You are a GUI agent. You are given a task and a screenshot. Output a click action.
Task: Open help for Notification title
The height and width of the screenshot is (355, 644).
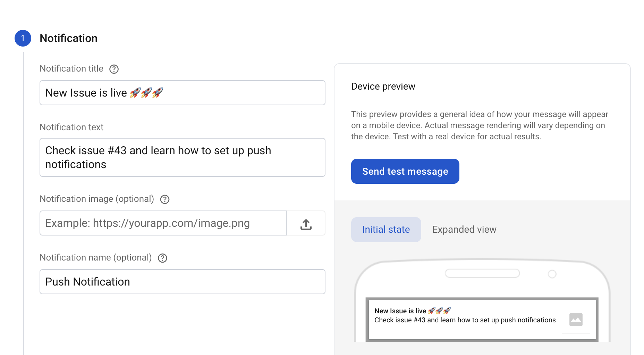click(x=114, y=69)
